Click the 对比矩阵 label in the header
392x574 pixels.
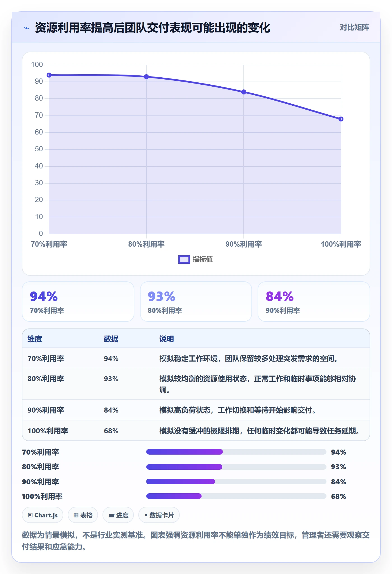[x=354, y=27]
